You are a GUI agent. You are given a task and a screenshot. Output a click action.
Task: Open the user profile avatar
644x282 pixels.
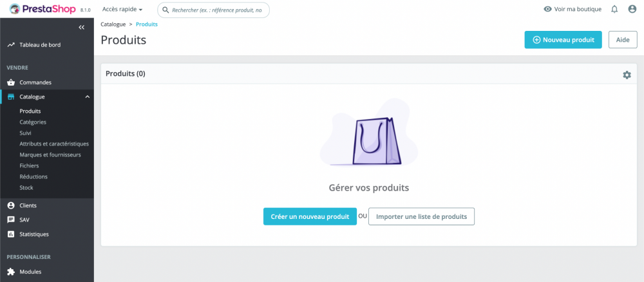tap(632, 9)
